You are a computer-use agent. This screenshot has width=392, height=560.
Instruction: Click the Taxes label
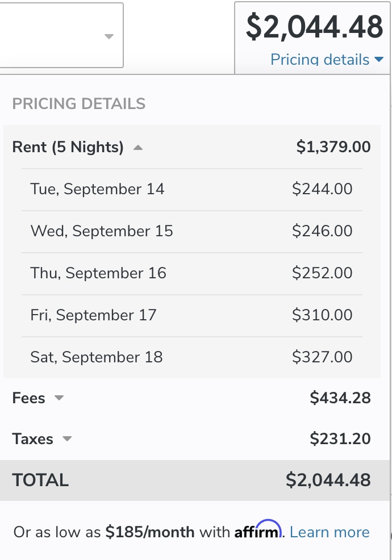coord(32,439)
